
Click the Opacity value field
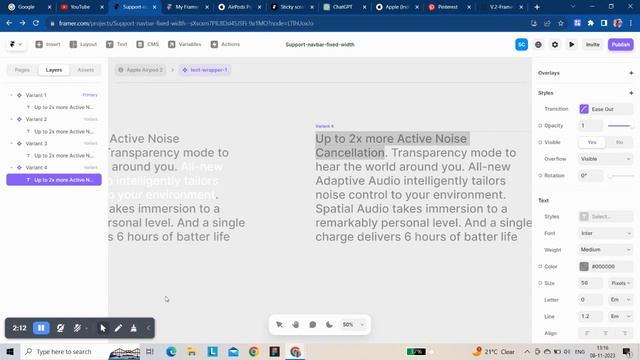[590, 126]
